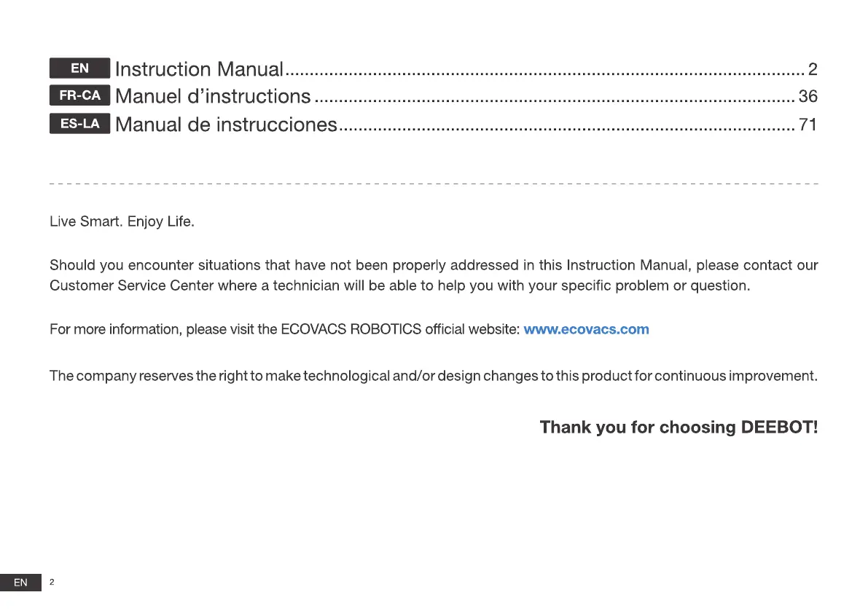Open the Manual de instrucciones contents entry
868x611 pixels.
(226, 125)
